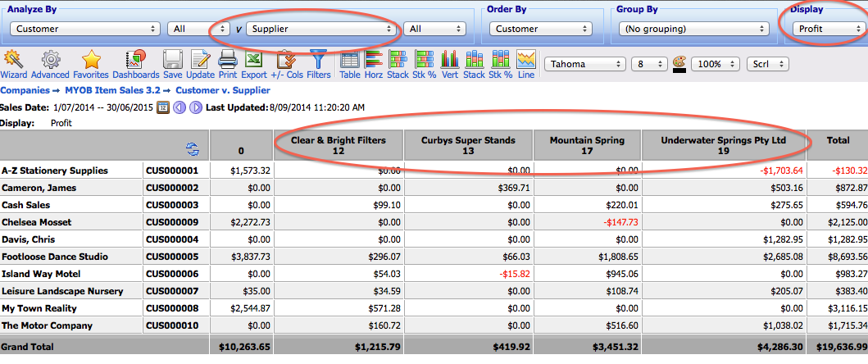Open font size 8 dropdown
868x364 pixels.
[649, 64]
